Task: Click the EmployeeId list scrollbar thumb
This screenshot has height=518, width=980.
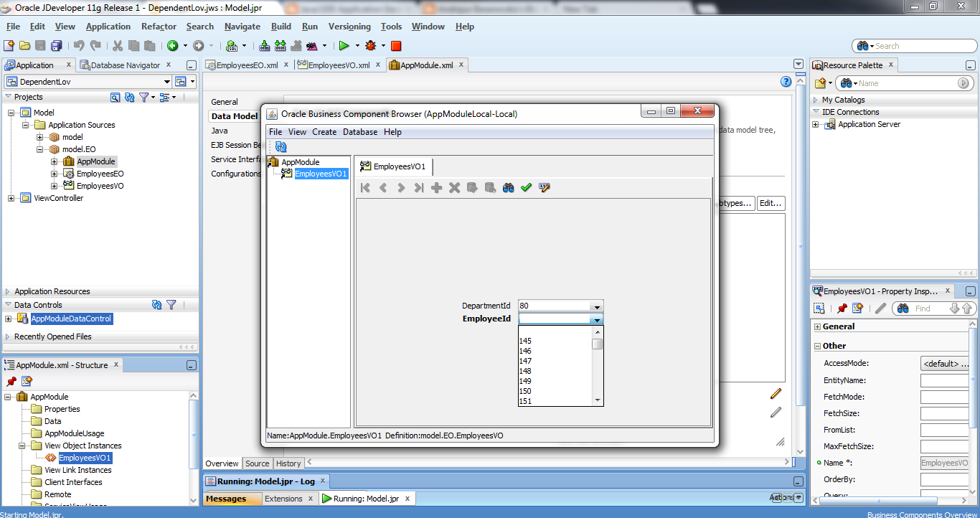Action: tap(597, 344)
